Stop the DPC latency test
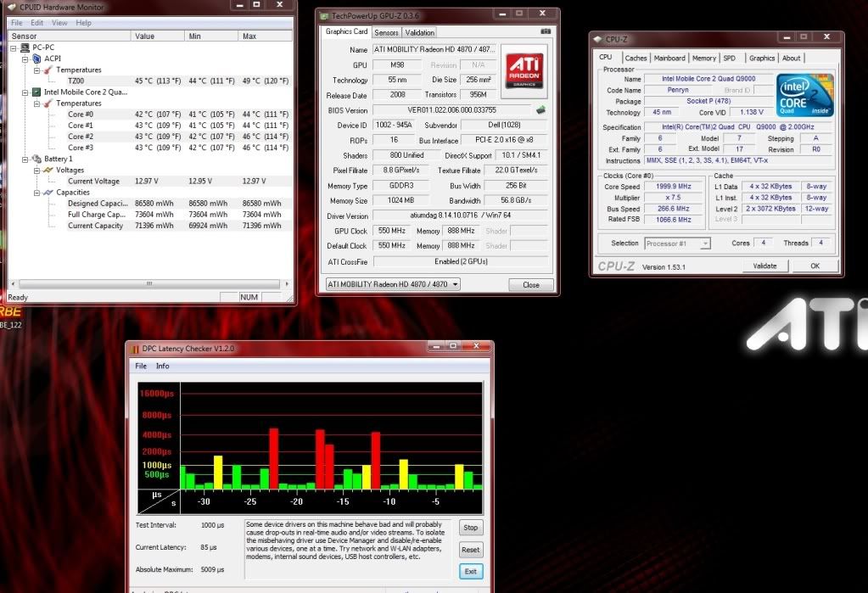868x593 pixels. click(x=471, y=528)
